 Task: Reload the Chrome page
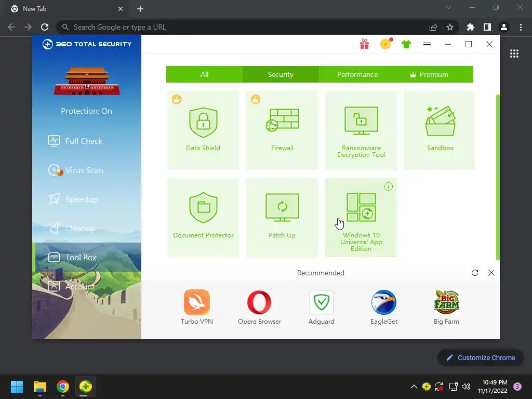[45, 27]
